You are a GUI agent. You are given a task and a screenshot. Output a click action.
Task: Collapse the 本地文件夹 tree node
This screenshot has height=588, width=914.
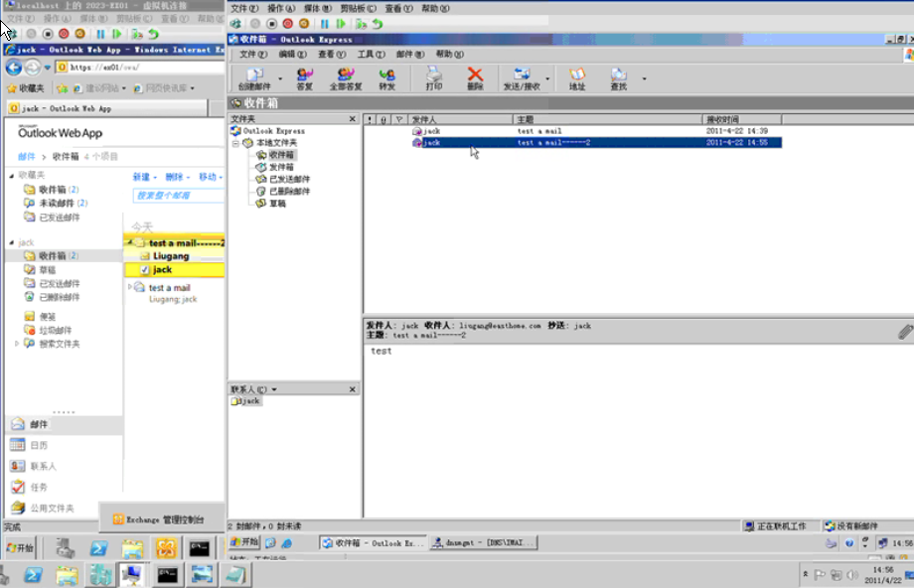coord(236,143)
